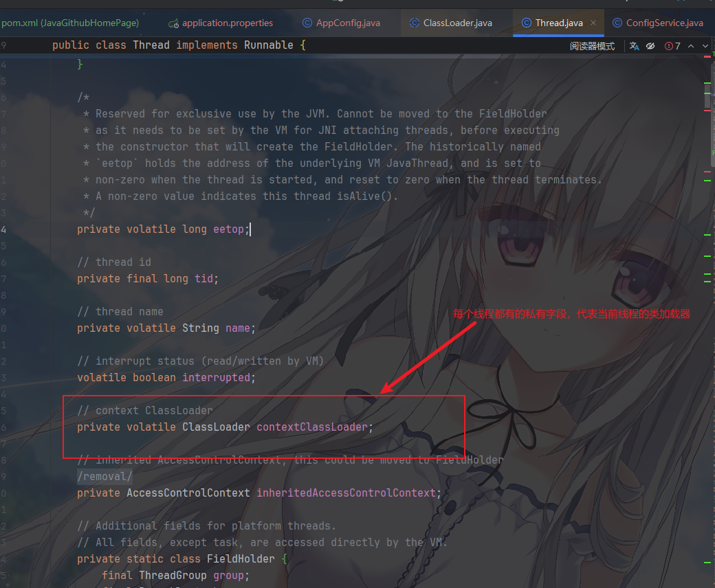Switch to the ClassLoader.java tab
The height and width of the screenshot is (588, 715).
click(457, 23)
